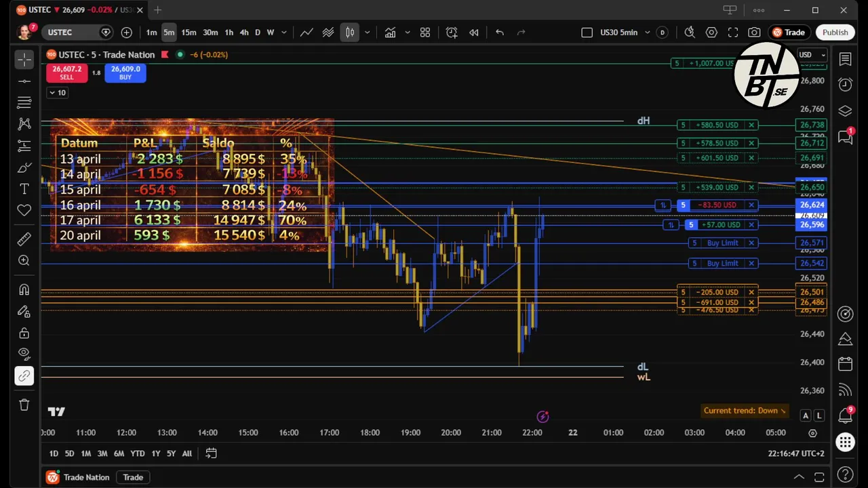This screenshot has height=488, width=868.
Task: Open the patterns drawing tool
Action: pyautogui.click(x=24, y=124)
